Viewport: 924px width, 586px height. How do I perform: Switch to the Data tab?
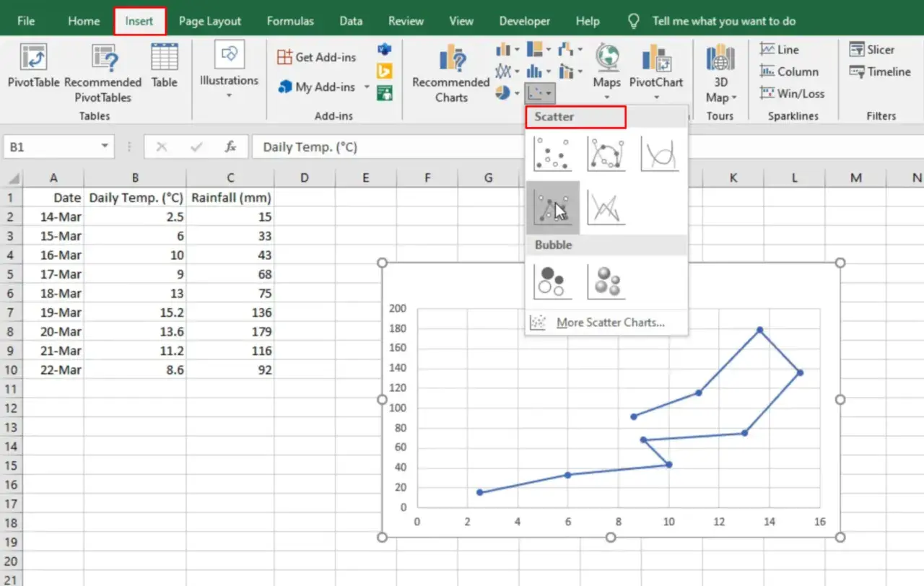coord(351,21)
